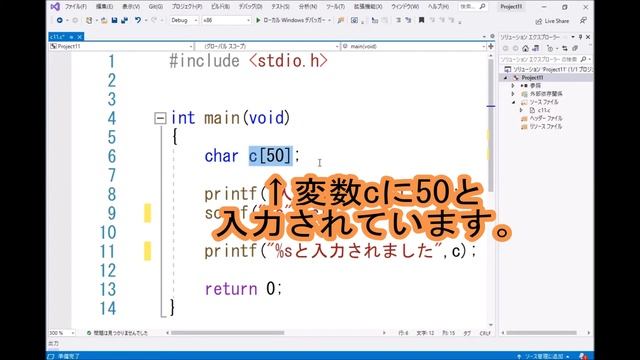The height and width of the screenshot is (360, 640).
Task: Select the ヘッダー ファイル folder
Action: pyautogui.click(x=546, y=118)
